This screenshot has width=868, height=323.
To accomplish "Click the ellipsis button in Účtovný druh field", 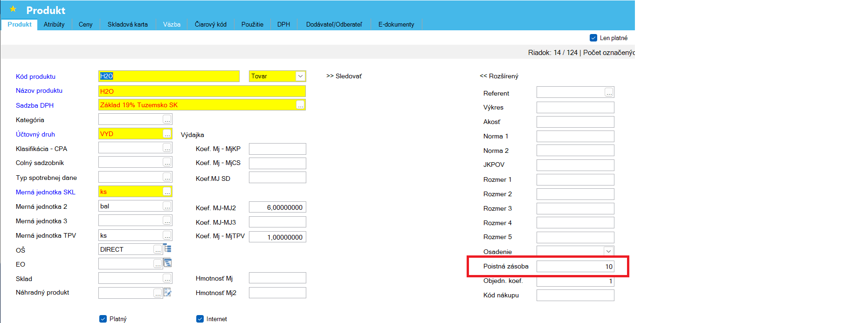I will 167,134.
